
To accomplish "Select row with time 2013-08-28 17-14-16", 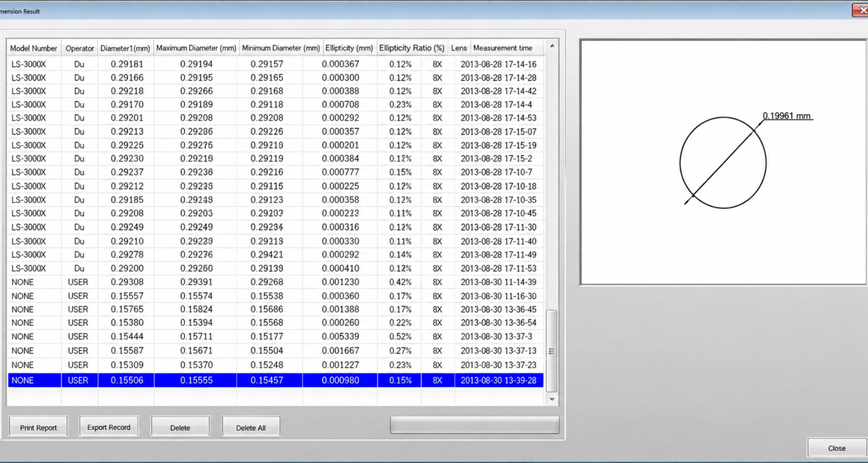I will pos(276,64).
